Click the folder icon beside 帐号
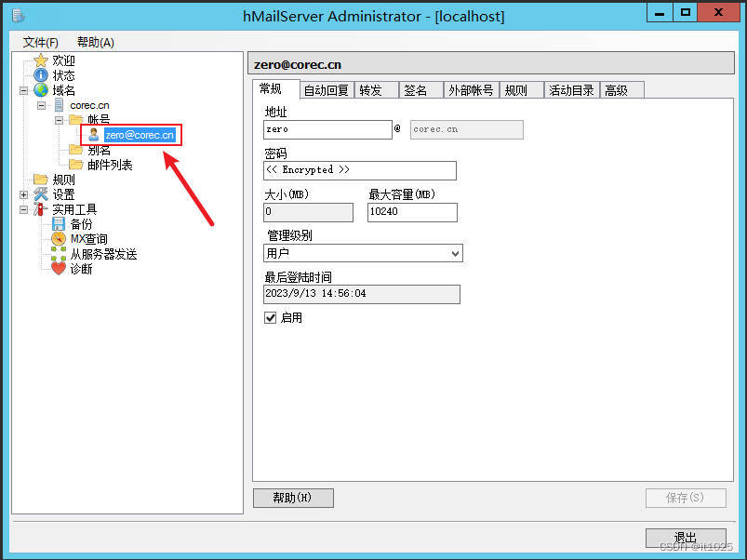The width and height of the screenshot is (747, 560). point(75,119)
